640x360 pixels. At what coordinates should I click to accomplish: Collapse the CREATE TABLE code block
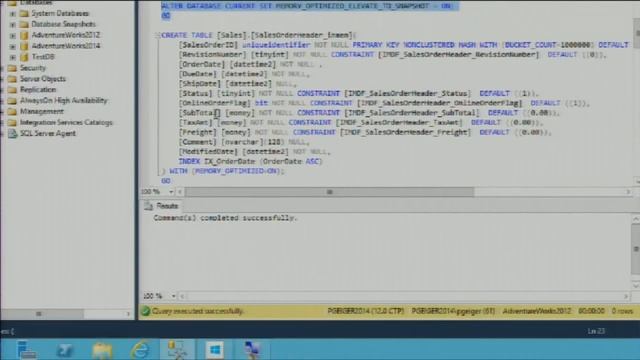point(157,35)
